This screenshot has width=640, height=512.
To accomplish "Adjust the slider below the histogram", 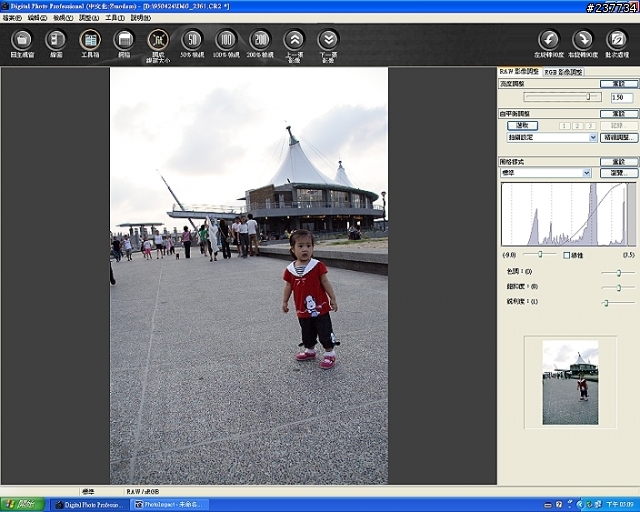I will (x=540, y=254).
